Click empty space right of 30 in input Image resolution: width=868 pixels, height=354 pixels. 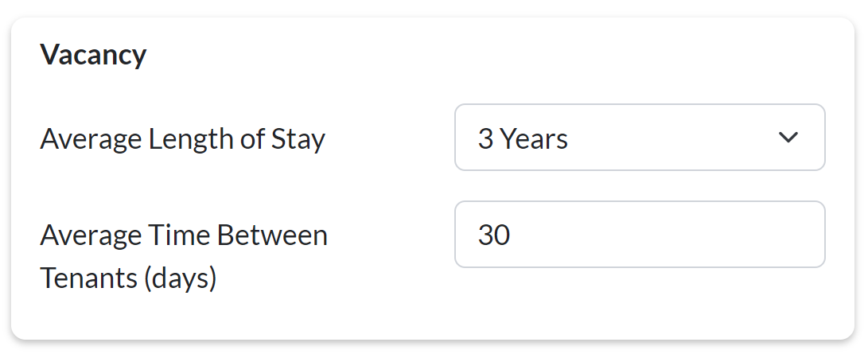coord(676,235)
